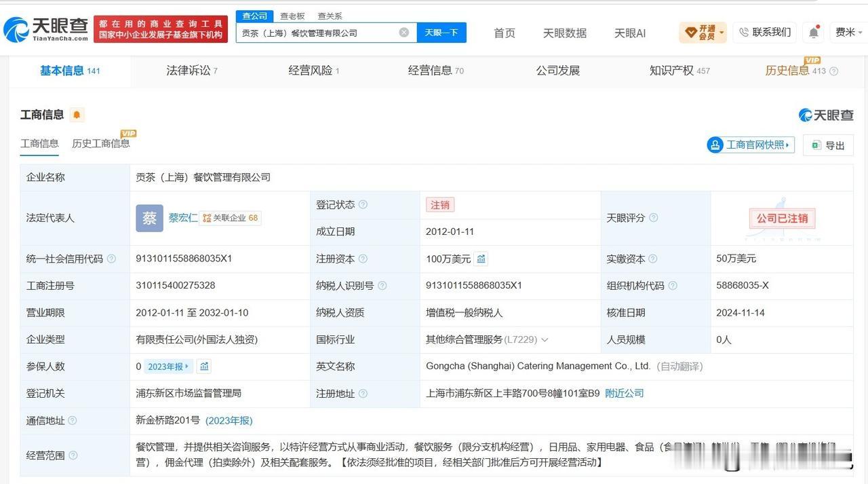Open notifications bell icon in header
The height and width of the screenshot is (484, 868).
(x=813, y=32)
